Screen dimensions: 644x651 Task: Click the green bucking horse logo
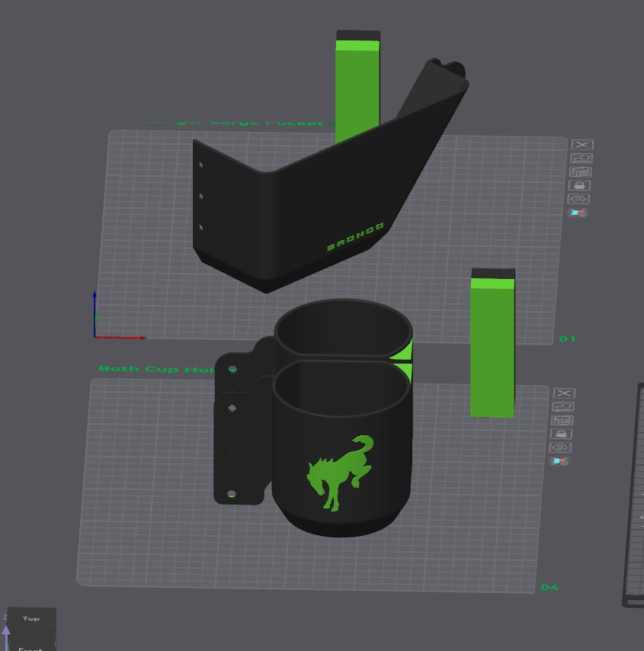tap(340, 473)
